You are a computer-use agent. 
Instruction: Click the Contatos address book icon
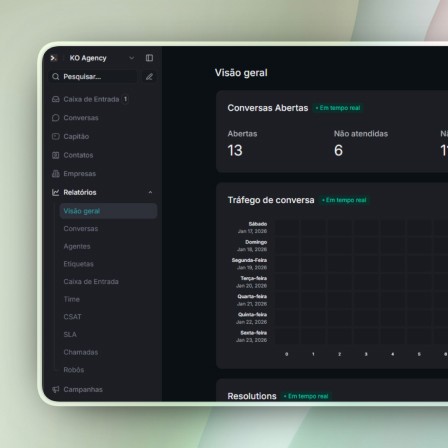pos(56,155)
